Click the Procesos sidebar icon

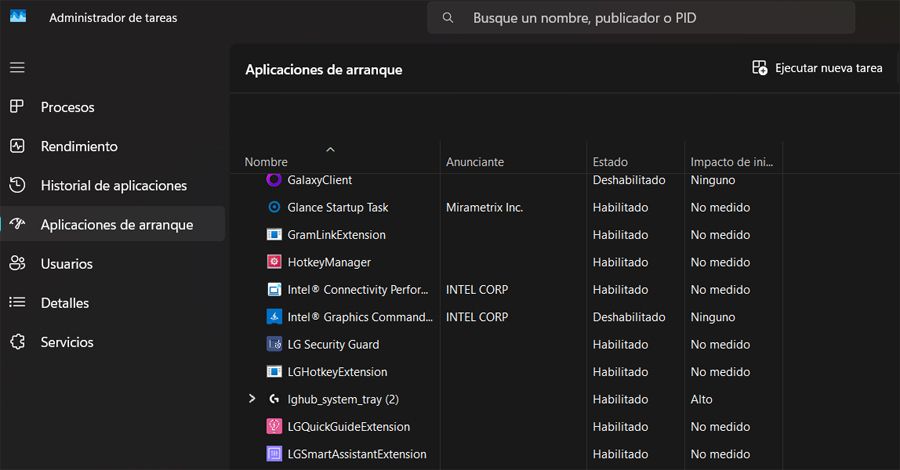[17, 106]
